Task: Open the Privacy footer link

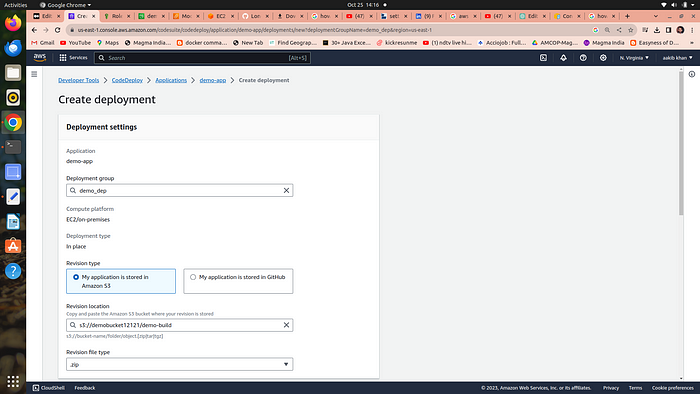Action: (x=611, y=388)
